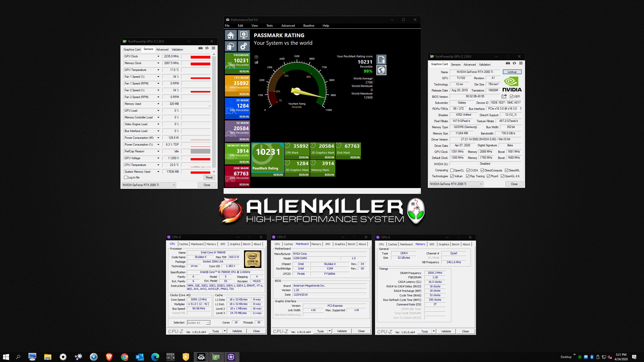Click the Lookup button
The image size is (644, 362).
coord(512,72)
